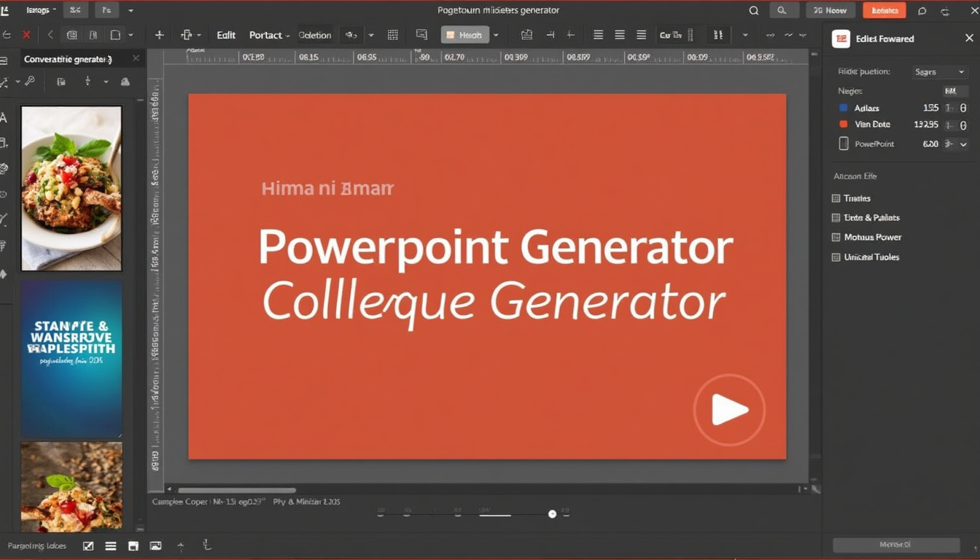Open the Portact dropdown menu
This screenshot has height=560, width=980.
tap(269, 35)
